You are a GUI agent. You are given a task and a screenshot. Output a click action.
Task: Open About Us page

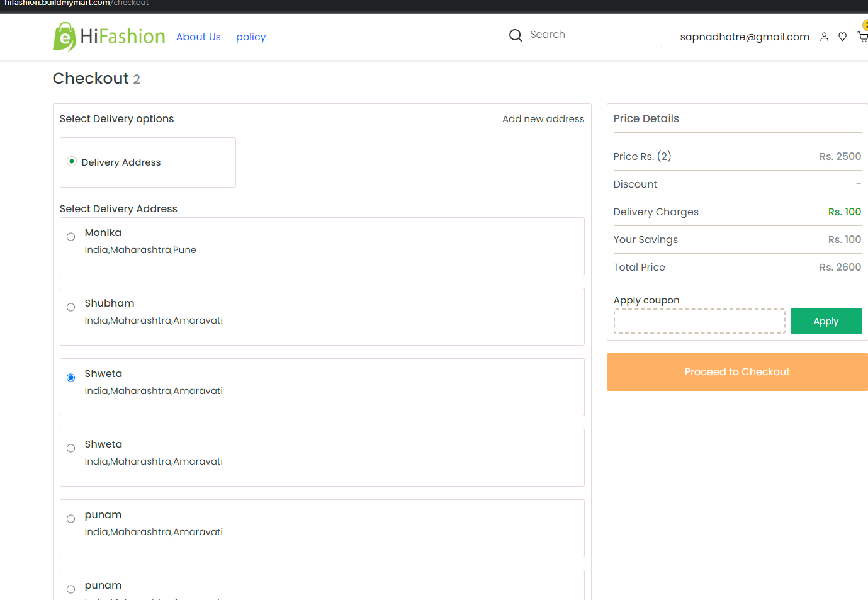198,37
